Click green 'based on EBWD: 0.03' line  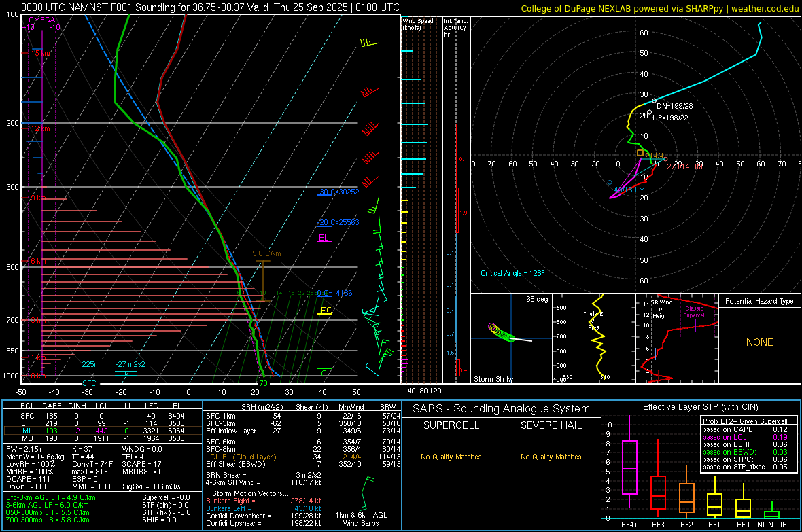[x=745, y=452]
